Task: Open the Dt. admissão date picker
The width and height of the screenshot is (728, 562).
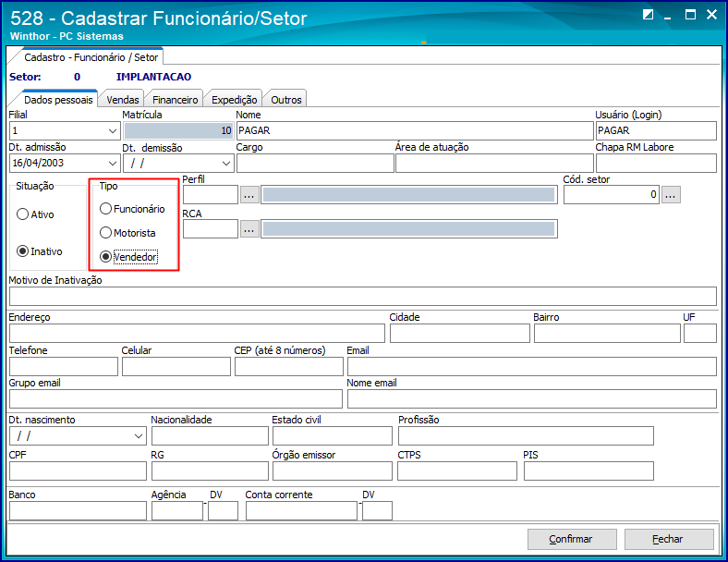Action: [x=113, y=164]
